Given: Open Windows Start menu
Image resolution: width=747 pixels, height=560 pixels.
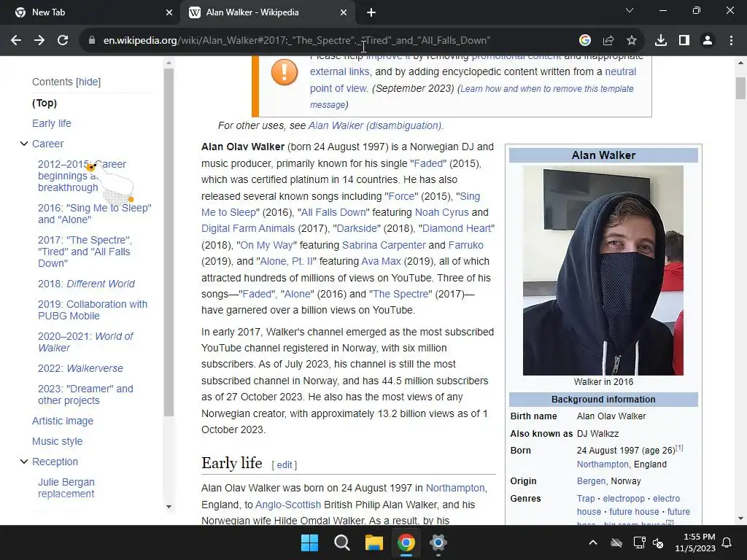Looking at the screenshot, I should click(x=309, y=542).
